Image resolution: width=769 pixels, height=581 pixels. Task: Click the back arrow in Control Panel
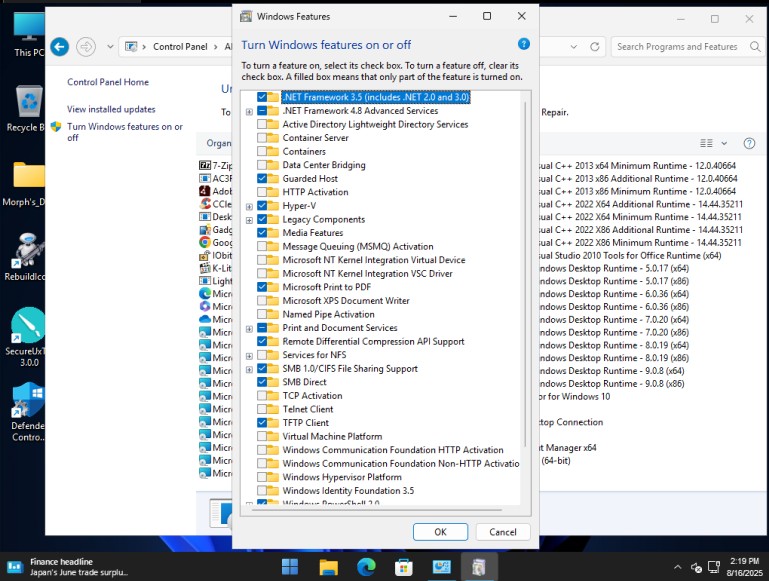click(x=60, y=47)
